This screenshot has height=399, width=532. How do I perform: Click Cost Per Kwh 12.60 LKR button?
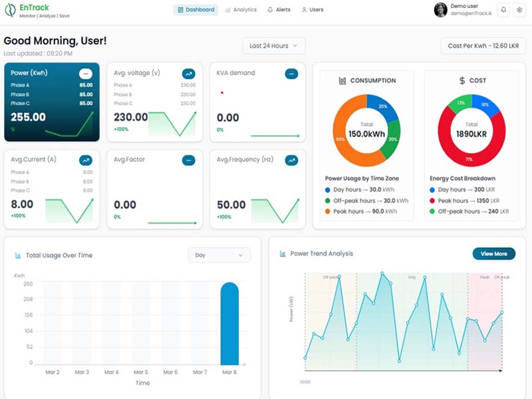pyautogui.click(x=483, y=46)
